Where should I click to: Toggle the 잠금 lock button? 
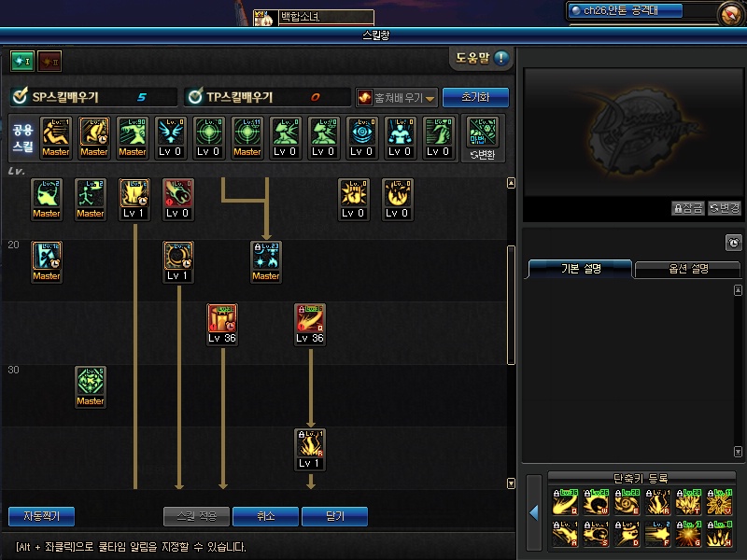click(687, 208)
